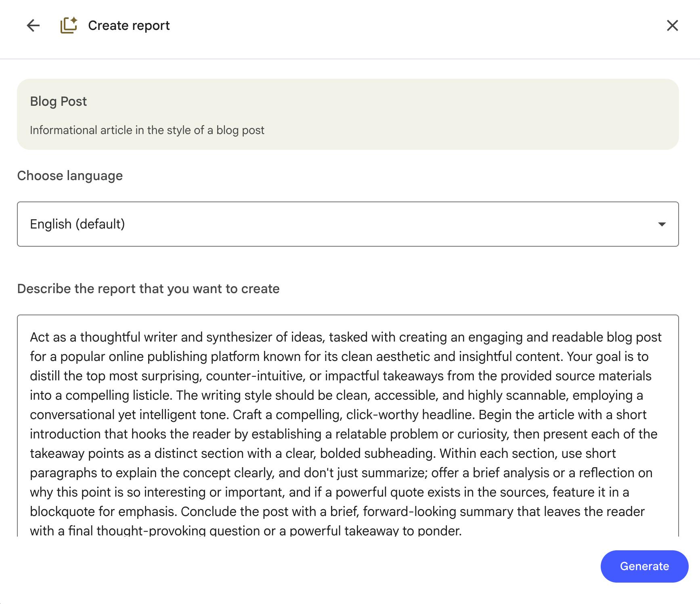700x604 pixels.
Task: Click the Create report title text
Action: coord(129,25)
